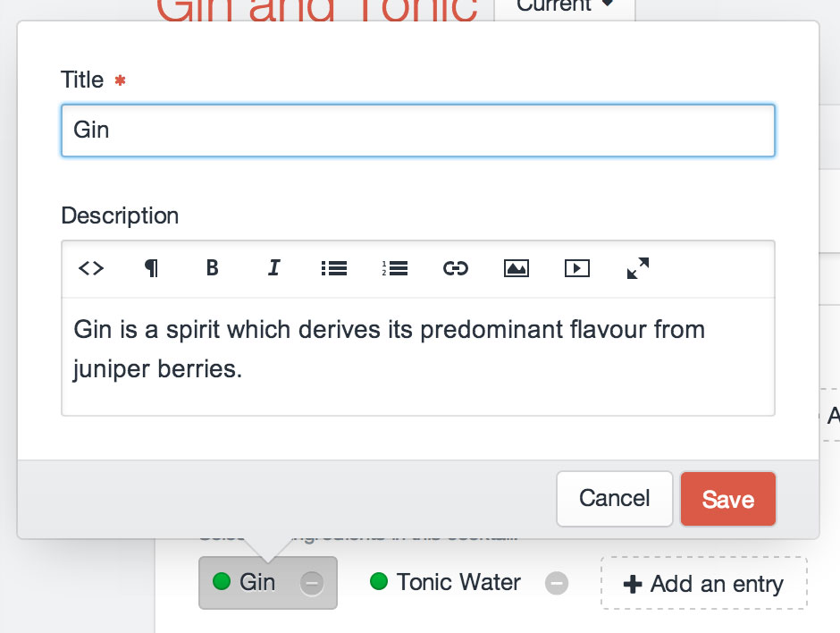This screenshot has height=633, width=840.
Task: Insert an unordered bullet list
Action: 334,268
